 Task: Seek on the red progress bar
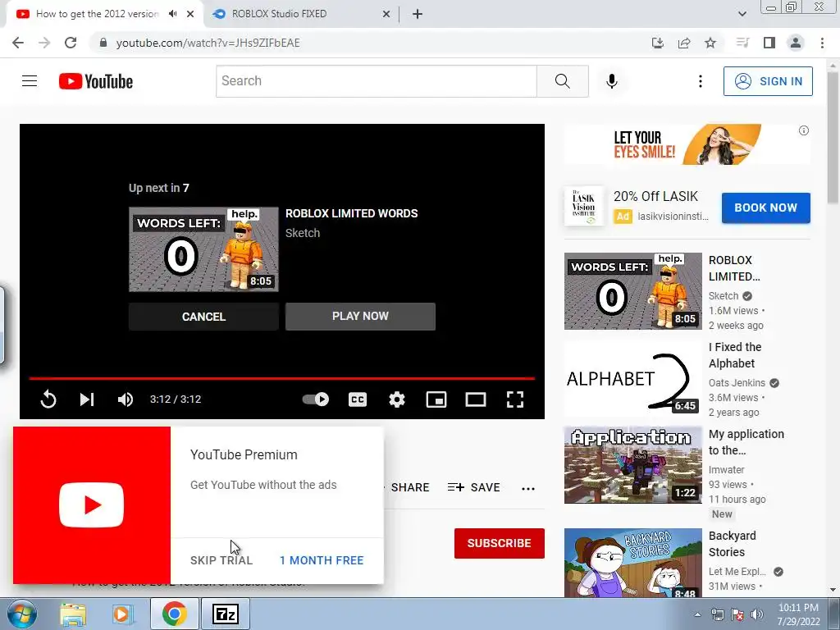tap(282, 378)
